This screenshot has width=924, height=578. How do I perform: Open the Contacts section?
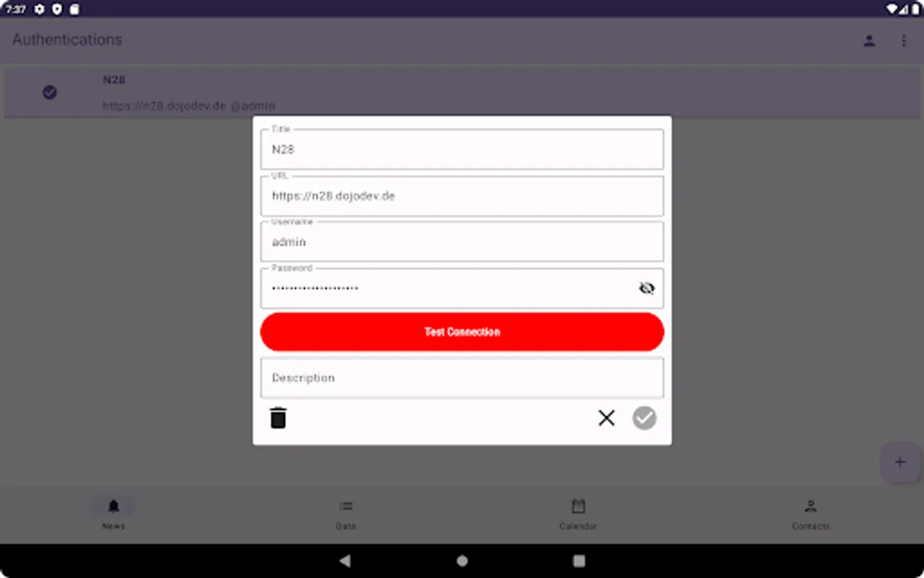tap(810, 513)
